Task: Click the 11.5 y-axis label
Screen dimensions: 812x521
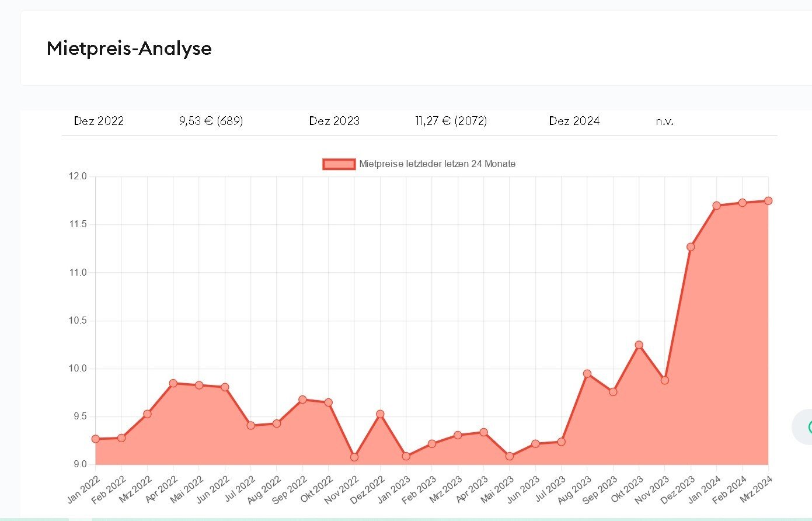Action: [79, 225]
